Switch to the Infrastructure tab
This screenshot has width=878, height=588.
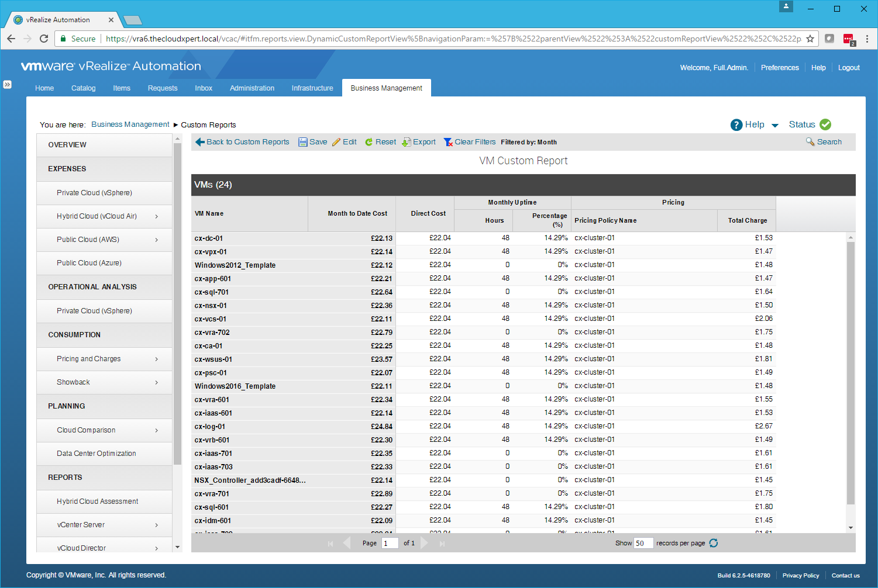click(x=312, y=88)
